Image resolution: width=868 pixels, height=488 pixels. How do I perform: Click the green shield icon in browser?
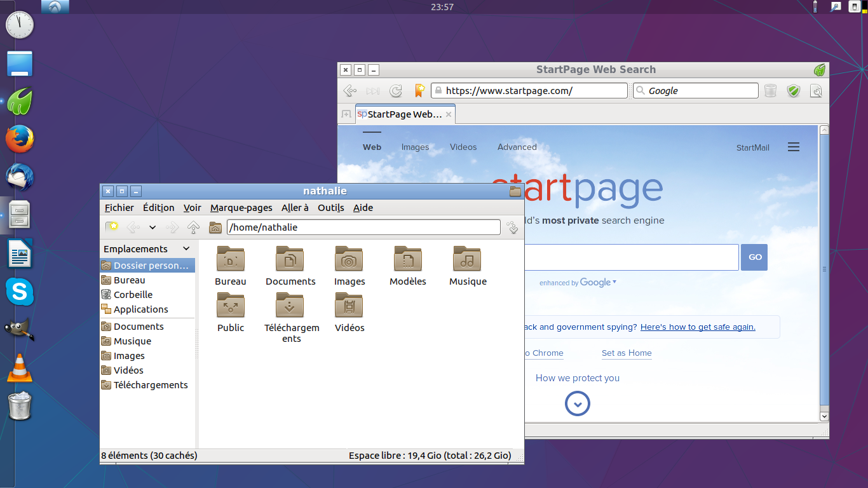click(x=793, y=91)
